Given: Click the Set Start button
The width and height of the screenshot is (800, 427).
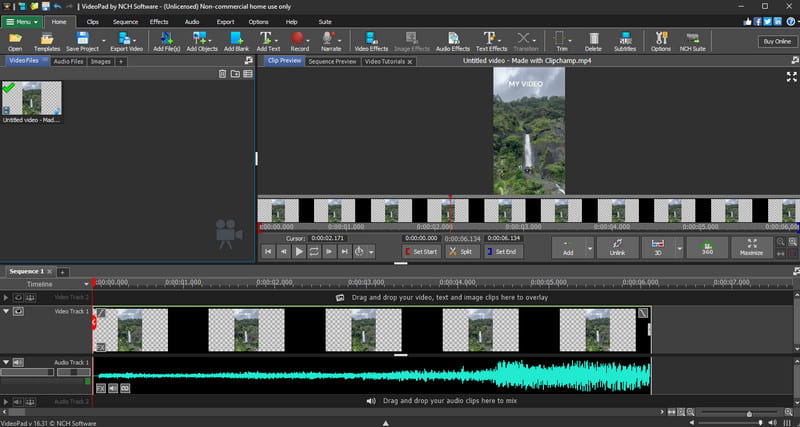Looking at the screenshot, I should pos(421,252).
